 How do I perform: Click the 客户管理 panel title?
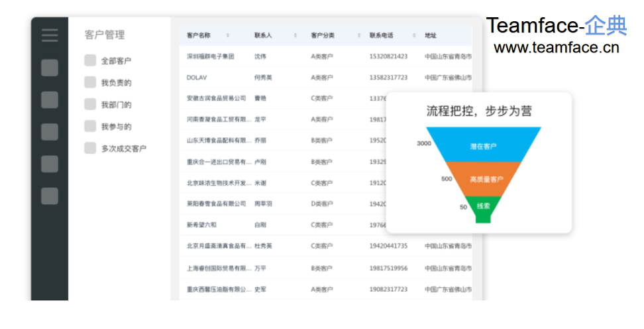point(104,35)
